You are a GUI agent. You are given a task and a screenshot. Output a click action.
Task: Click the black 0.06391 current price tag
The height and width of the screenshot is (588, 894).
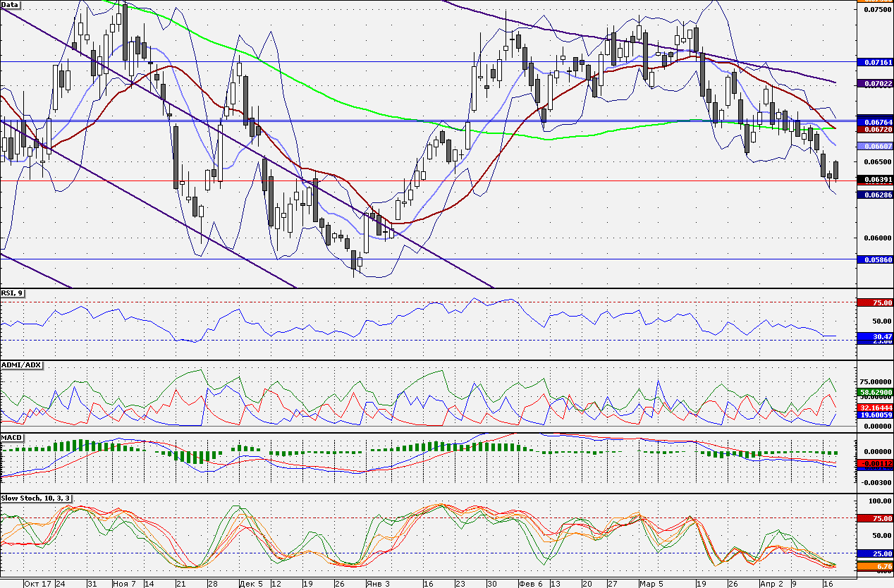[x=875, y=180]
